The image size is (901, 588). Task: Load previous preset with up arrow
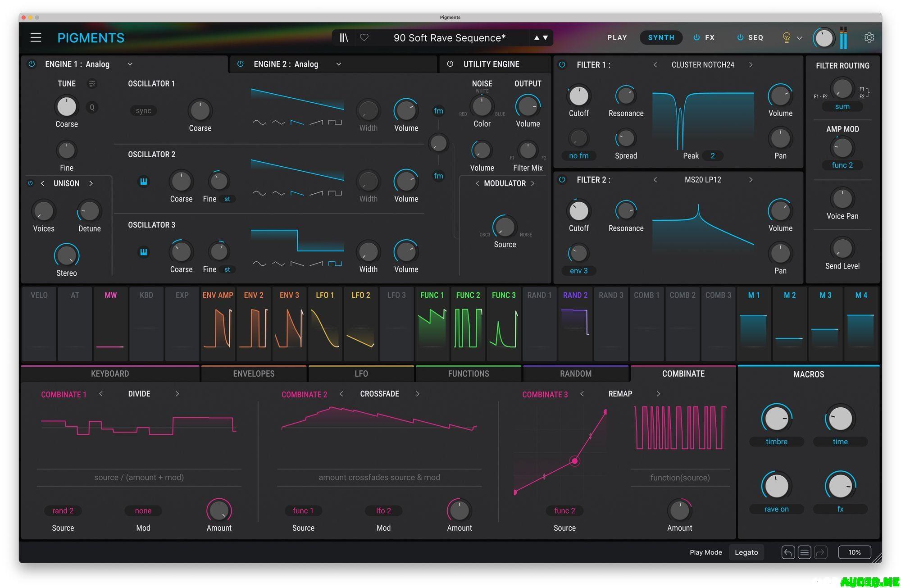coord(537,38)
